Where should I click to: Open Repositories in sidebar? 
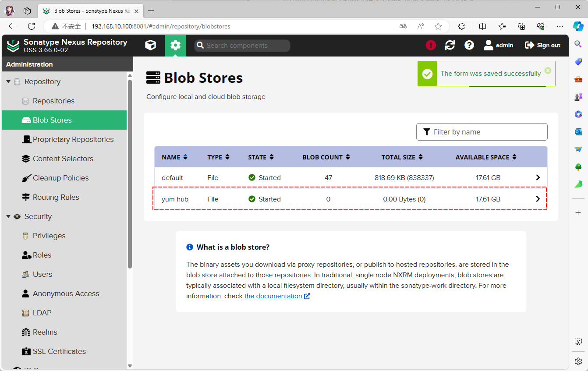53,101
